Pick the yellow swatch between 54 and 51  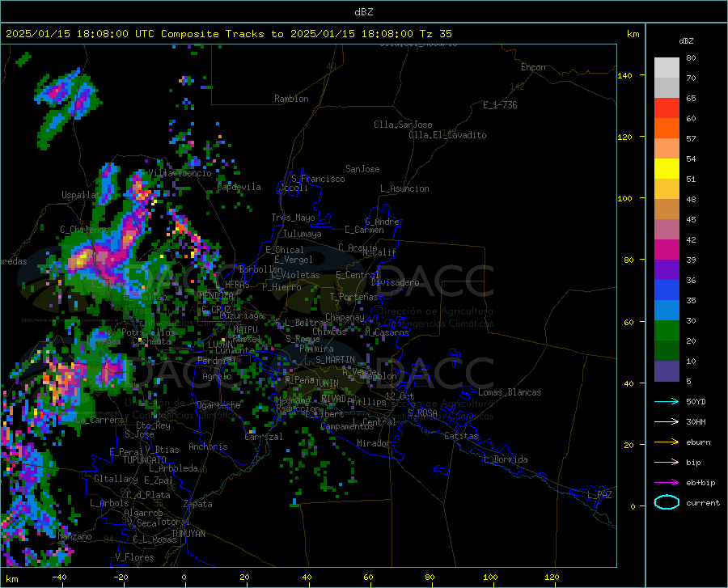[x=667, y=169]
